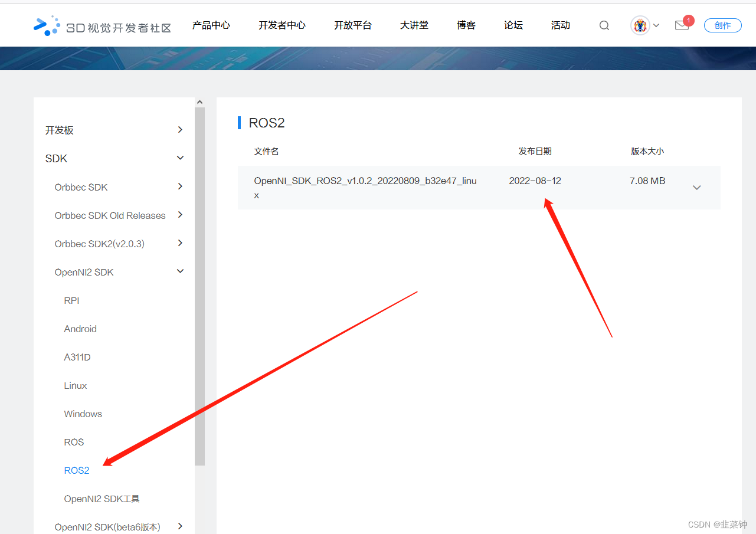
Task: Click the 创作 button
Action: tap(722, 25)
